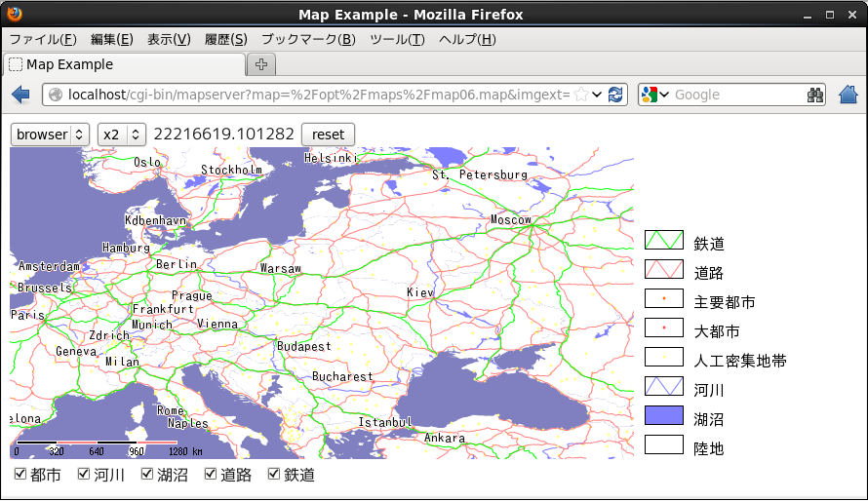Go to the Firefox home page icon
Viewport: 868px width, 501px height.
[x=848, y=95]
